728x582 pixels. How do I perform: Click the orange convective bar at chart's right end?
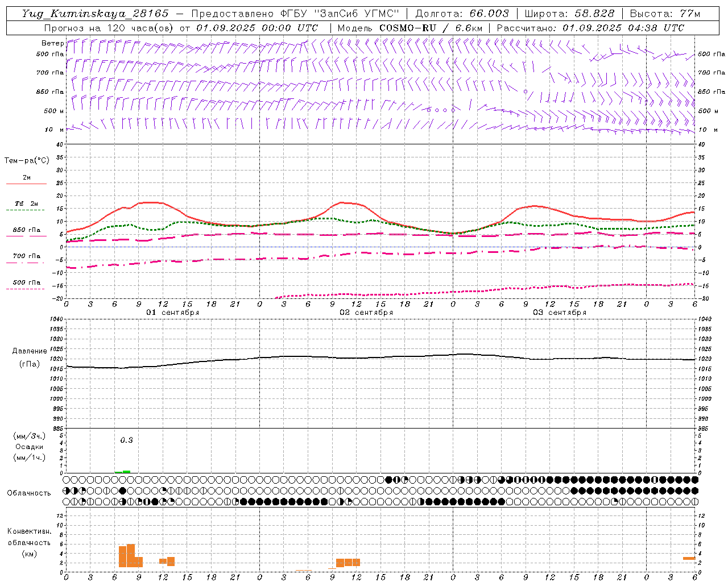point(689,558)
